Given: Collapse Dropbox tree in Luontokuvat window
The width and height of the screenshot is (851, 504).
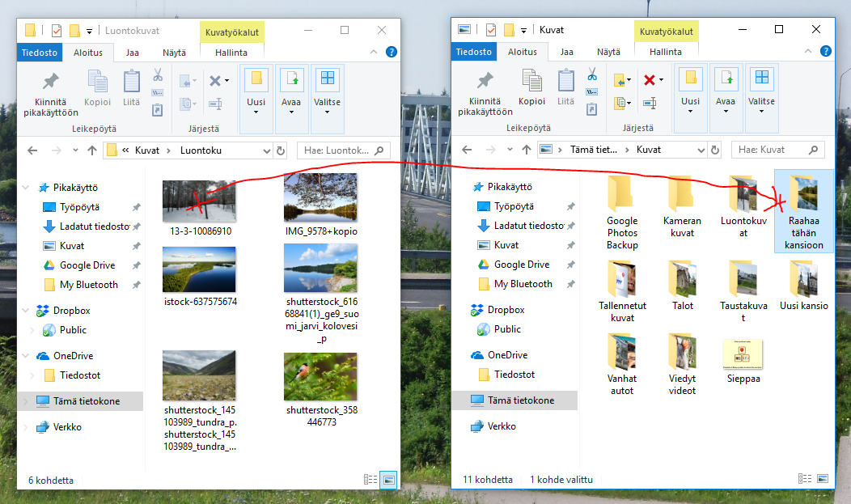Looking at the screenshot, I should pyautogui.click(x=26, y=311).
